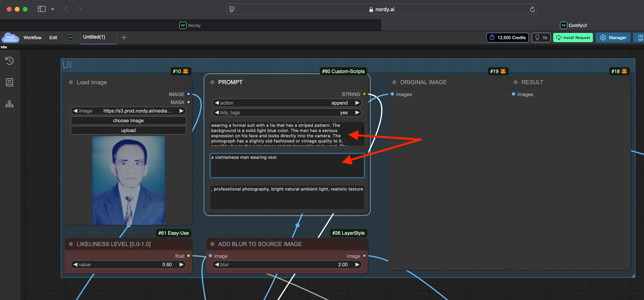This screenshot has height=300, width=644.
Task: Open the action append combo selector
Action: click(287, 103)
